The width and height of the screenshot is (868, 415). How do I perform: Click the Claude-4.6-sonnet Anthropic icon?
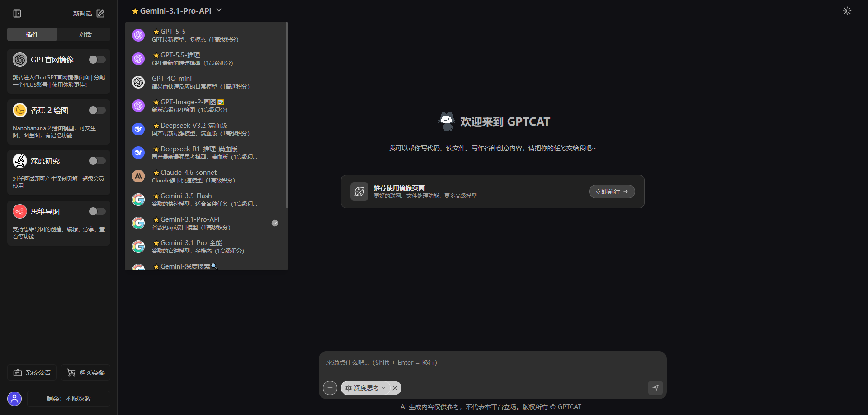(x=138, y=176)
